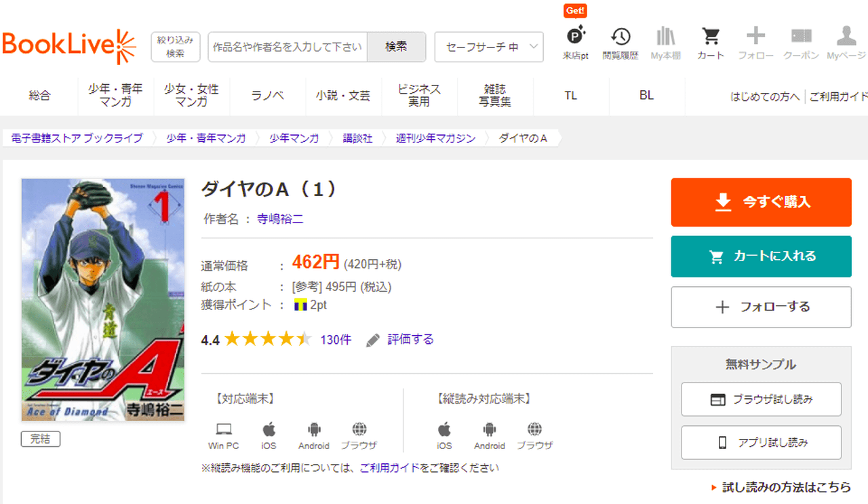
Task: Expand the セーフサーチ dropdown
Action: [x=488, y=47]
